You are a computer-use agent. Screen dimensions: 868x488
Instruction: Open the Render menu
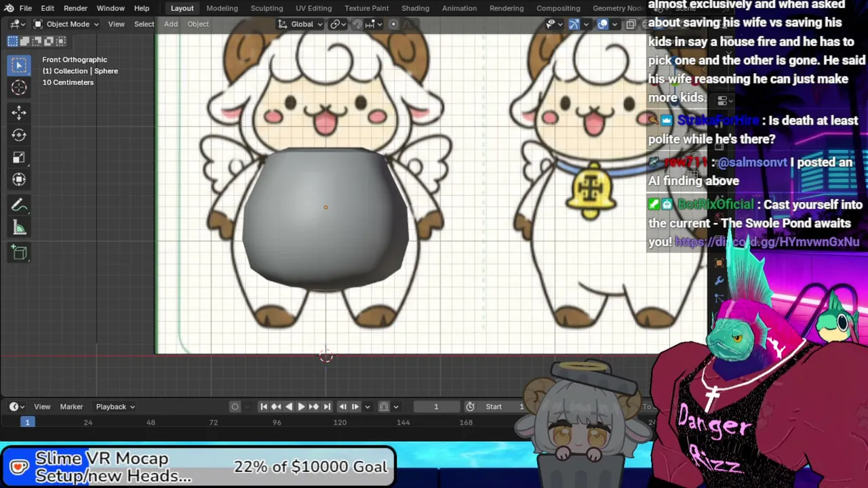[75, 8]
